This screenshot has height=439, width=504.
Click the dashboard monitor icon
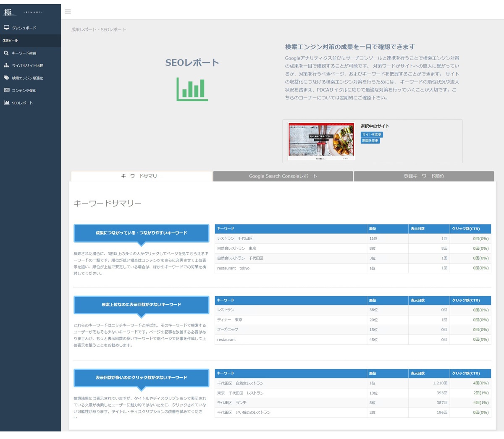click(6, 28)
